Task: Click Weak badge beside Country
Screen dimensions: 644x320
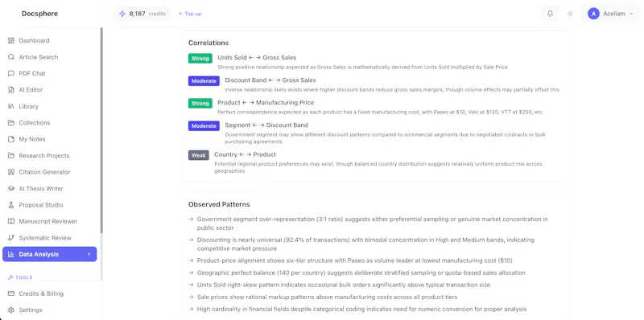Action: pyautogui.click(x=199, y=155)
